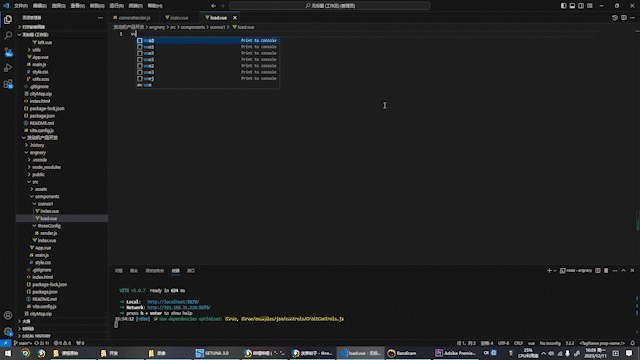Add a new terminal with plus icon

click(x=549, y=271)
